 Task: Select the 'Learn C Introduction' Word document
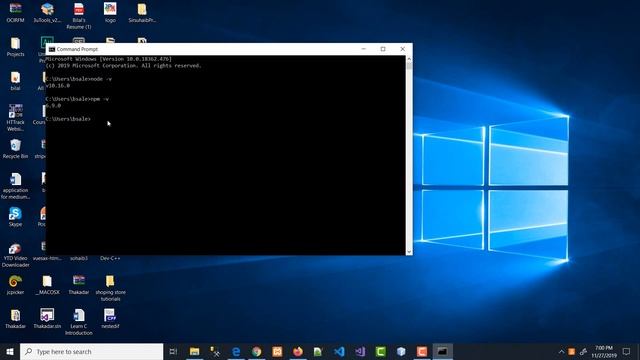click(x=79, y=322)
